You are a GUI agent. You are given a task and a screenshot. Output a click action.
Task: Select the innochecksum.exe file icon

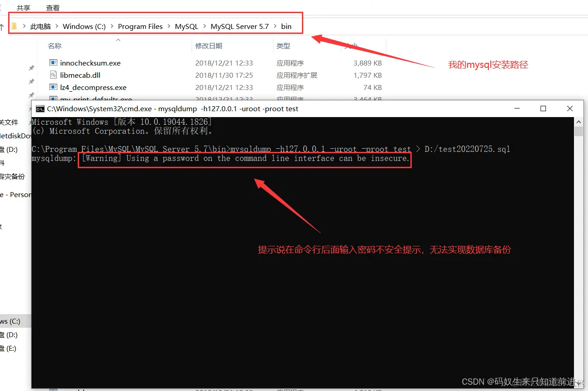coord(53,63)
